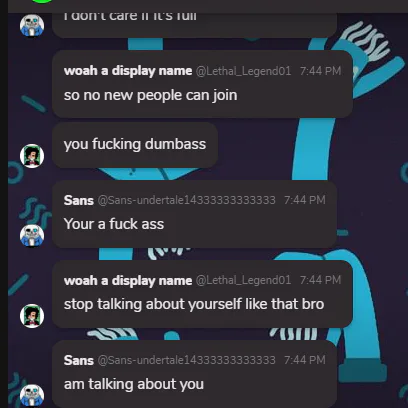408x408 pixels.
Task: Open @Lethal_Legend01 username on "so no new people" message
Action: (243, 71)
